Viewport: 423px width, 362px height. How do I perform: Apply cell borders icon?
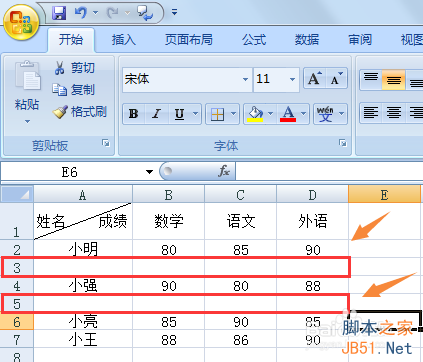[217, 114]
